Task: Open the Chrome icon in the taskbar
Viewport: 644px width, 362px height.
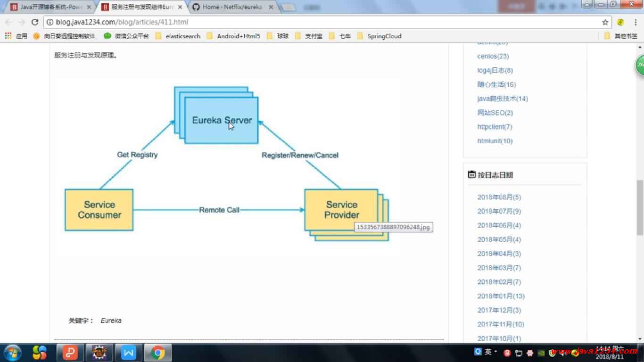Action: pos(158,353)
